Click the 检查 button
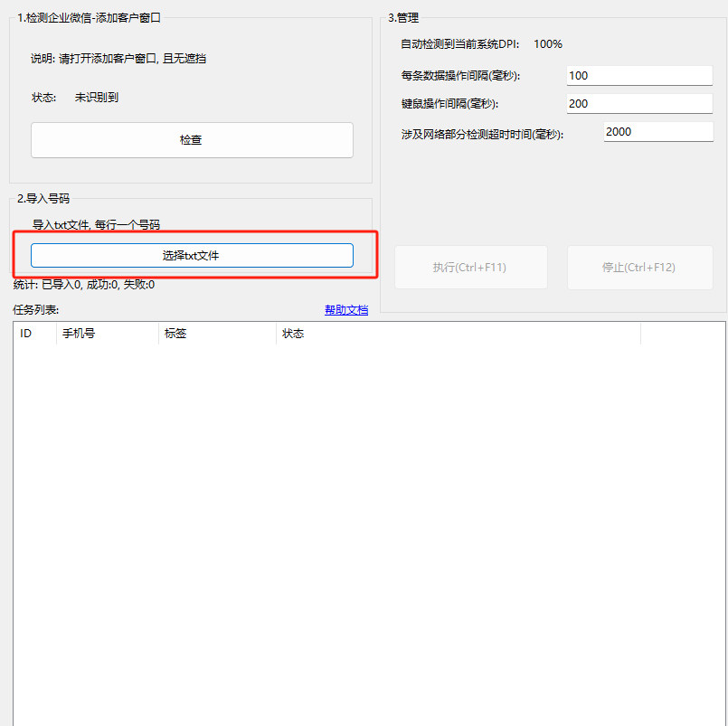 pyautogui.click(x=192, y=140)
